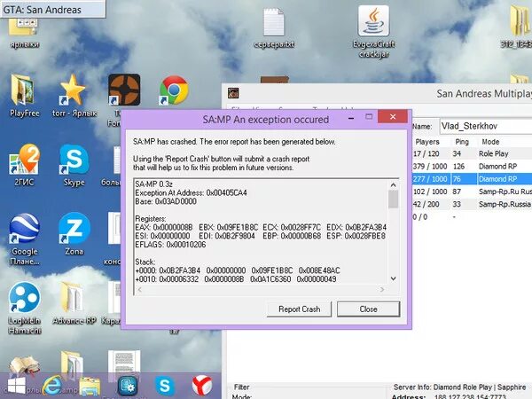Click GTA: San Andreas taskbar tooltip
This screenshot has height=399, width=532.
(x=52, y=9)
